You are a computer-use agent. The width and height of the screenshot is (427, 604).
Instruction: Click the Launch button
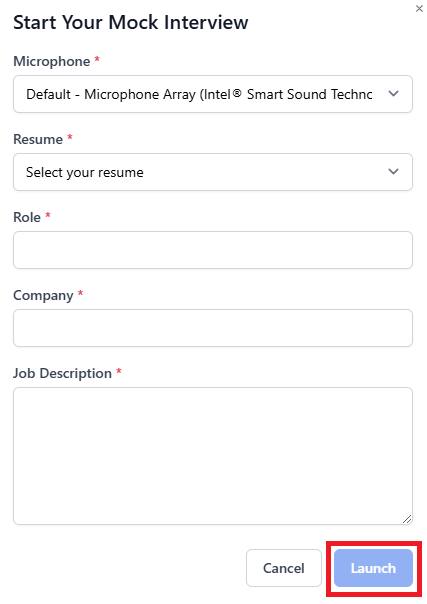pyautogui.click(x=373, y=568)
